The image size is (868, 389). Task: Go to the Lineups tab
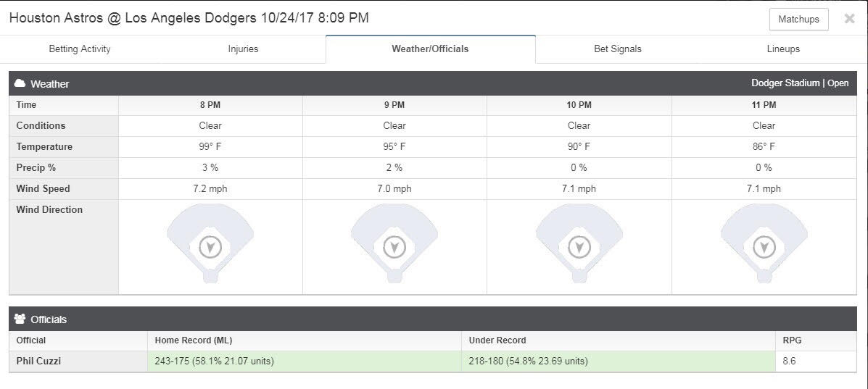click(783, 49)
